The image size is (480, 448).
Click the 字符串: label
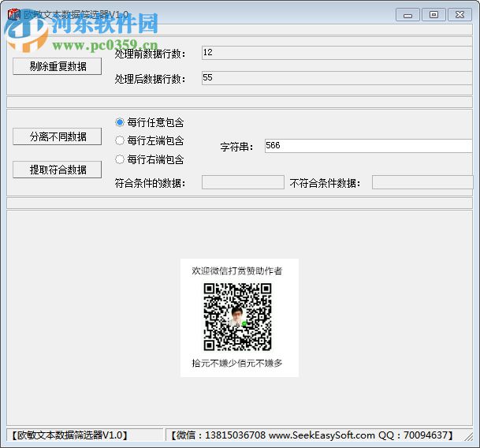point(237,147)
